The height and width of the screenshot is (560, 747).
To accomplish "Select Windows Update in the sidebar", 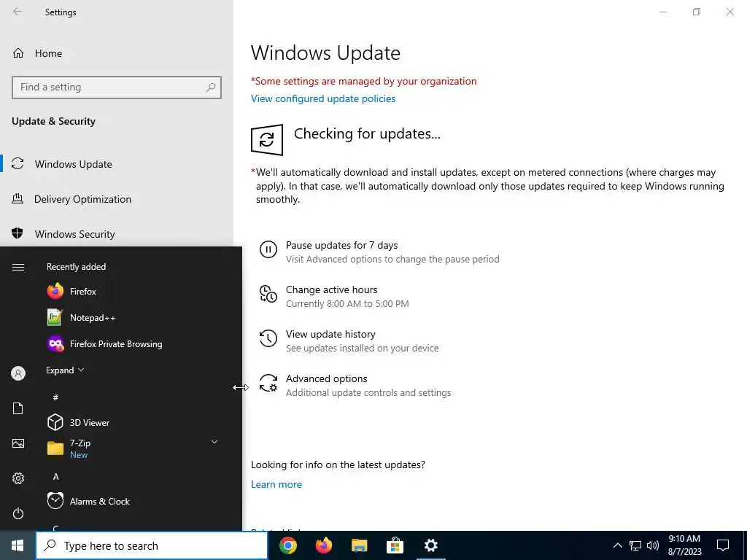I will tap(117, 164).
